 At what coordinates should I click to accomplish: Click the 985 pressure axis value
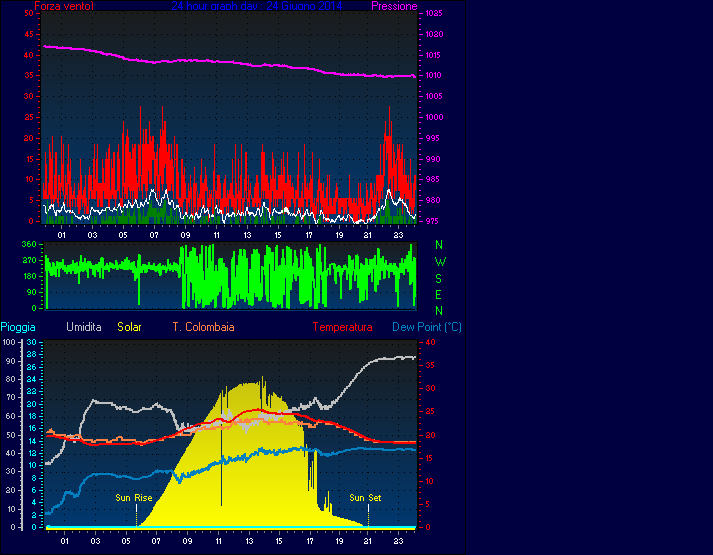click(x=432, y=180)
